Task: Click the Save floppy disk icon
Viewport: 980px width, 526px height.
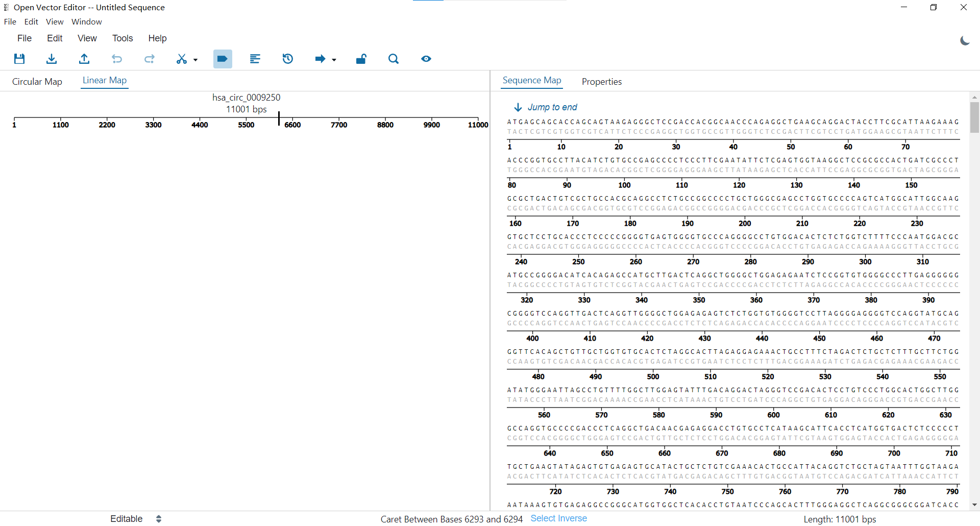Action: pos(19,59)
